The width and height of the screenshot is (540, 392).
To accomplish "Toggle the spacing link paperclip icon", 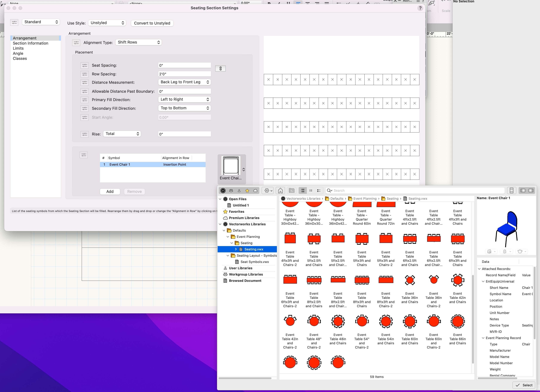I will pos(220,68).
